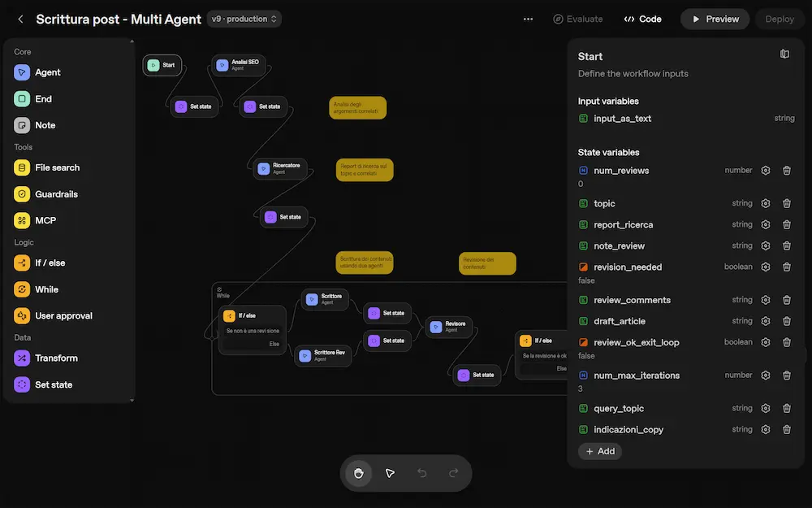The height and width of the screenshot is (508, 812).
Task: Open the three-dot more options menu
Action: pyautogui.click(x=529, y=19)
